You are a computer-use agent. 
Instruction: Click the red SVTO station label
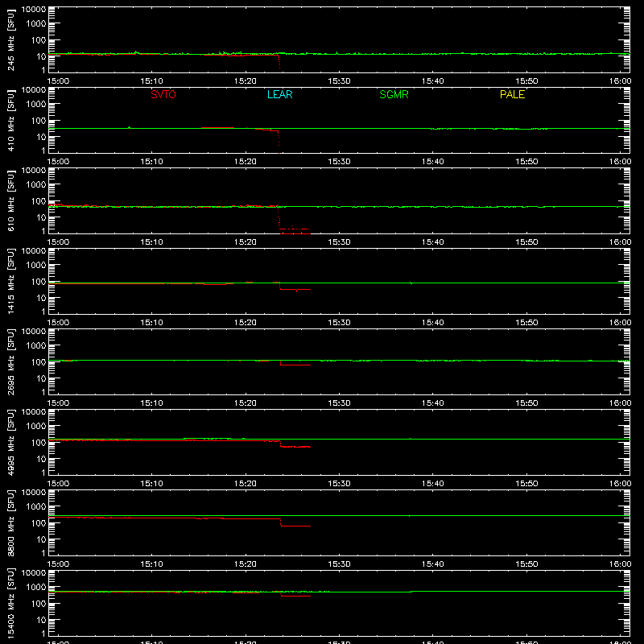[163, 94]
